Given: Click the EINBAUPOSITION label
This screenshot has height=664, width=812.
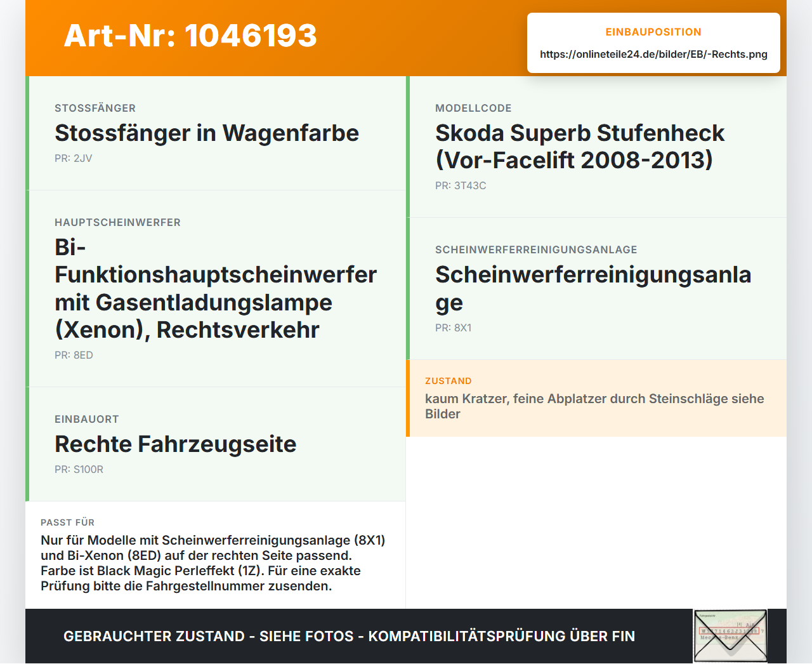Looking at the screenshot, I should [653, 32].
